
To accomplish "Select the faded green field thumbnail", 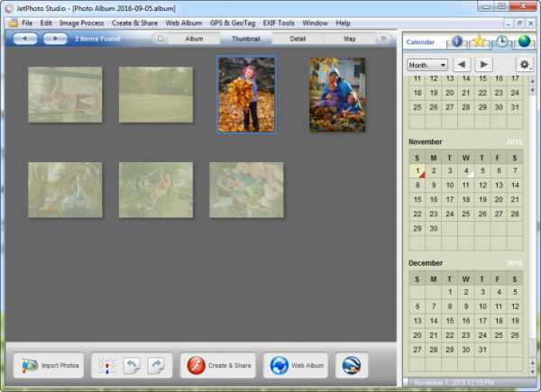I will tap(156, 95).
